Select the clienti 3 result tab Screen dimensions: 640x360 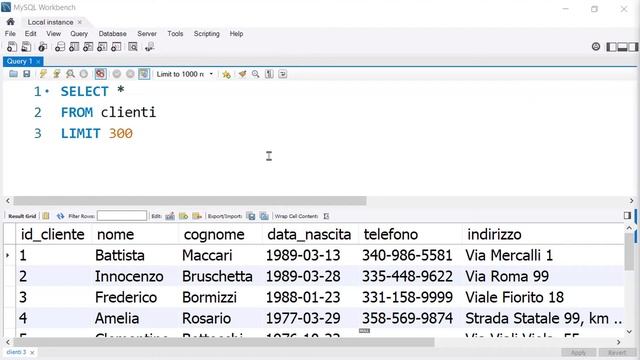[x=16, y=352]
